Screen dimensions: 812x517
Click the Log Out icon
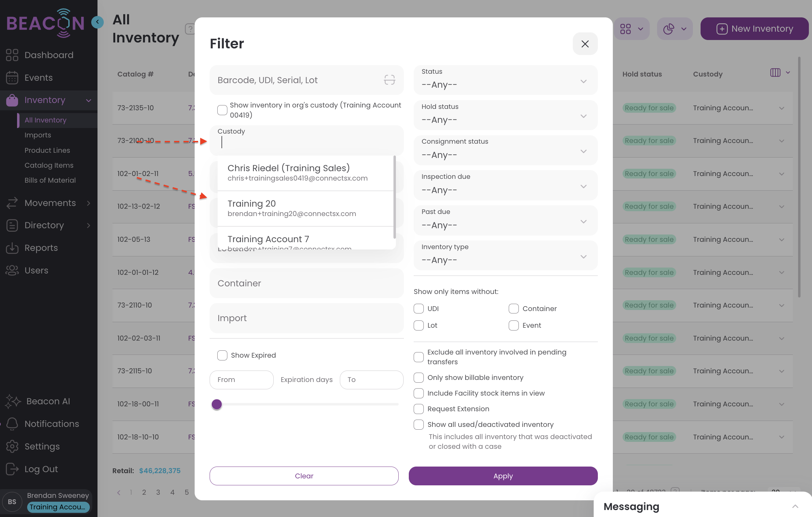tap(12, 469)
